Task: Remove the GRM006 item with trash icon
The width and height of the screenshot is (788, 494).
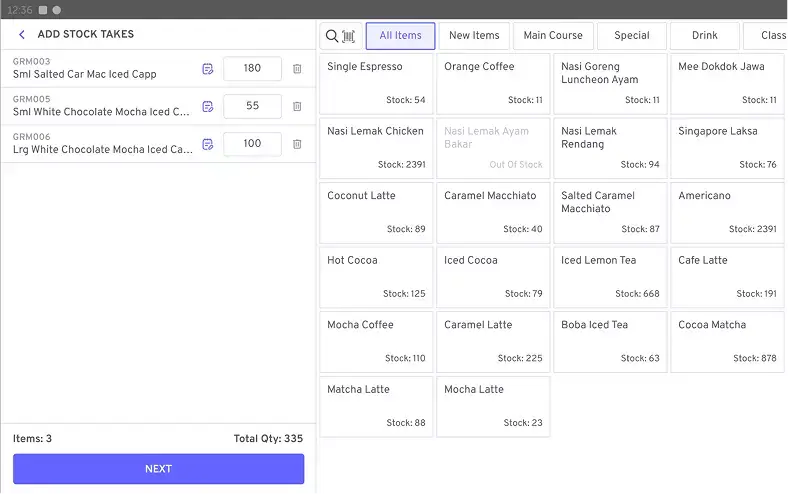Action: (297, 144)
